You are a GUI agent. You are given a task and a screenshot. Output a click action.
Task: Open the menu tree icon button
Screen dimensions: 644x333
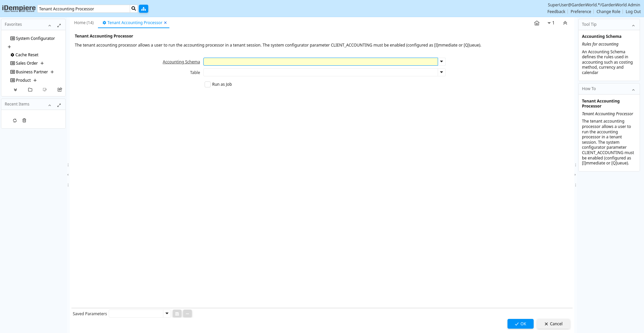[144, 9]
